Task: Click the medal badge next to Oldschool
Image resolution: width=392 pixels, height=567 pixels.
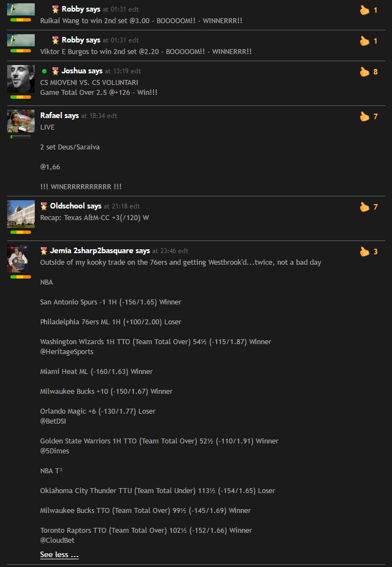Action: click(44, 206)
